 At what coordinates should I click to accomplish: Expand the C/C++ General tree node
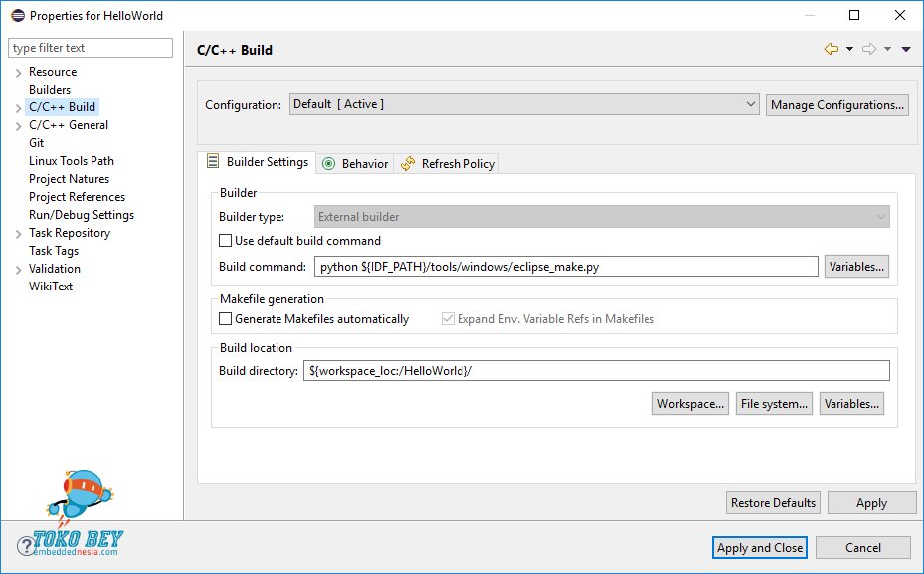coord(18,126)
